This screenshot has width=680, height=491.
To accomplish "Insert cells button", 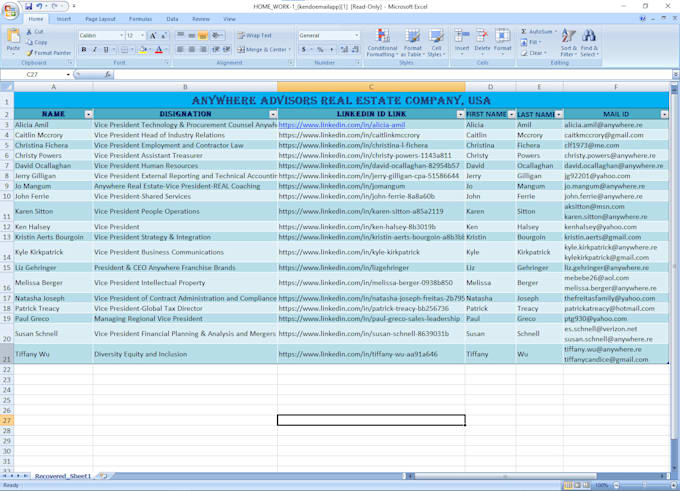I will pos(462,43).
